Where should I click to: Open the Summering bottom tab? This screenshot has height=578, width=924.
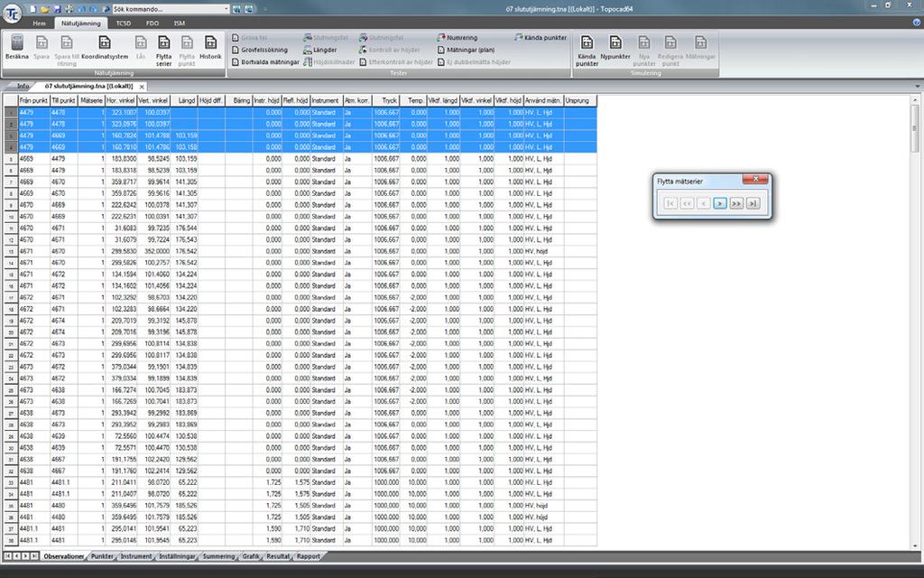click(x=218, y=556)
